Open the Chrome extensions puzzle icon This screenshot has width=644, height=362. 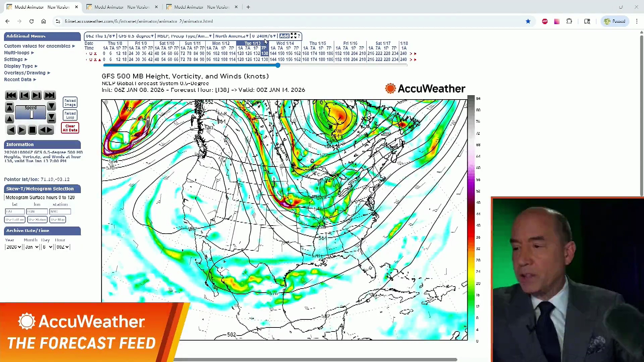pos(569,21)
